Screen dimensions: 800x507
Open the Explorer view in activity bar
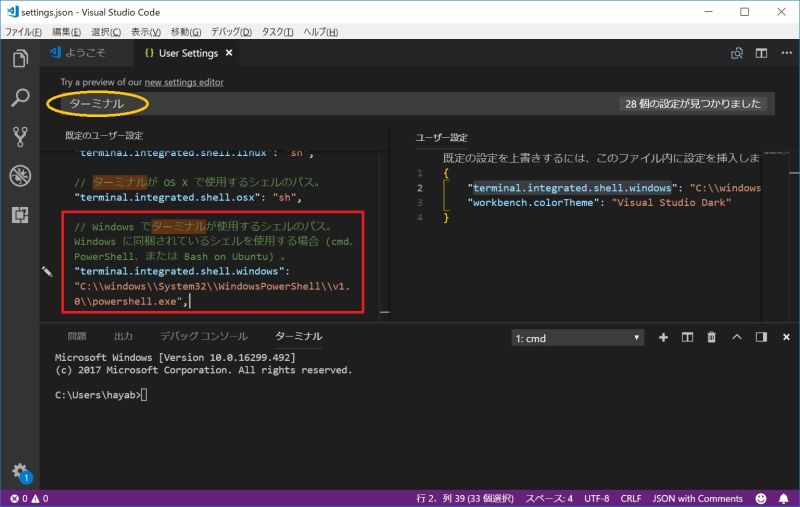point(20,58)
